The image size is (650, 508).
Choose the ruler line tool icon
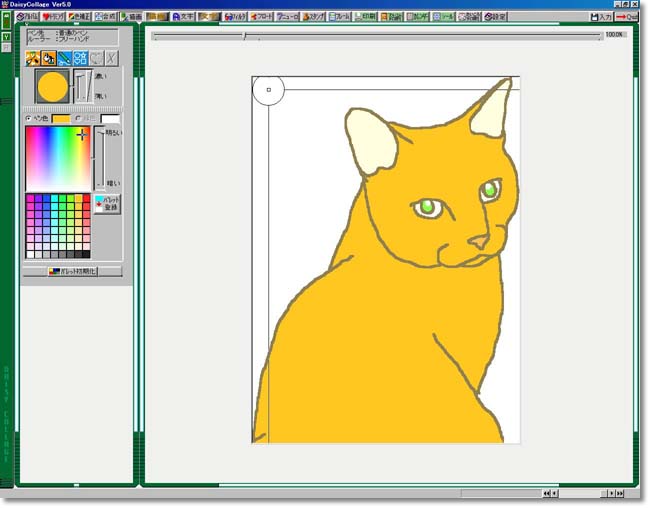(65, 59)
